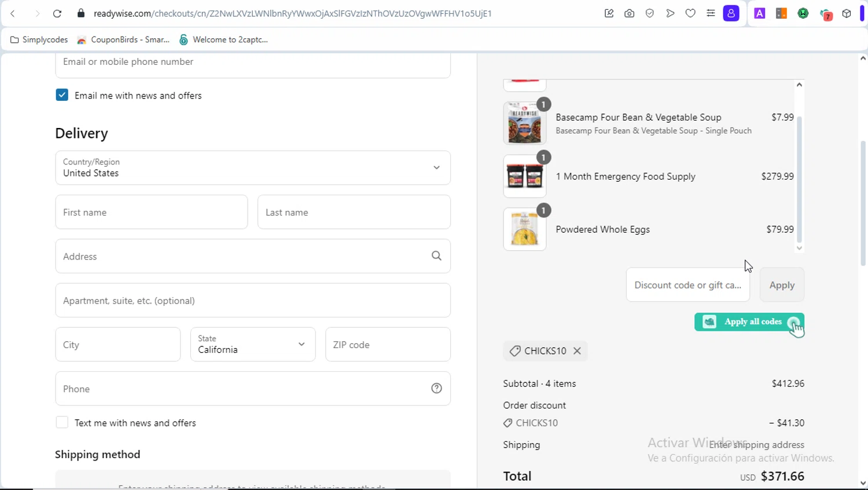Image resolution: width=868 pixels, height=490 pixels.
Task: Reload the checkout page
Action: coord(57,13)
